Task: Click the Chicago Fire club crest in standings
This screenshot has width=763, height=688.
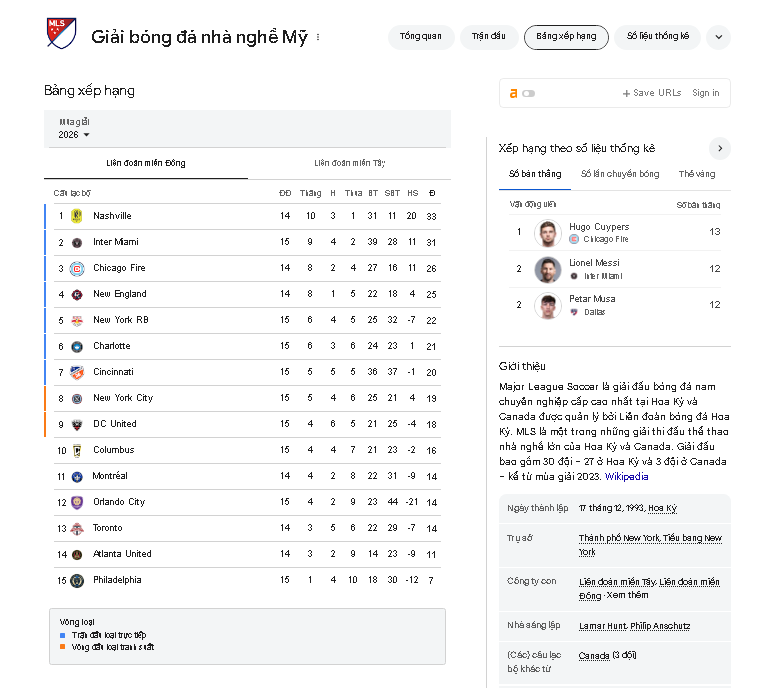Action: click(x=77, y=268)
